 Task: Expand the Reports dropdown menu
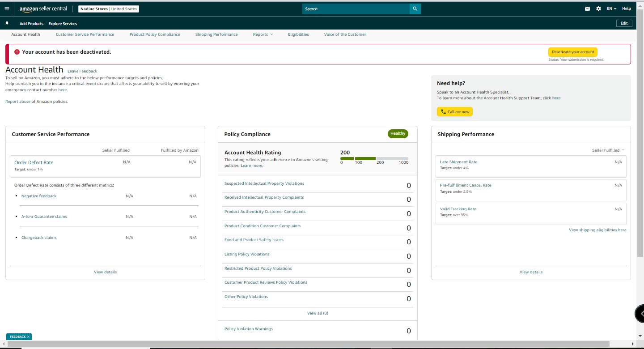(x=263, y=34)
